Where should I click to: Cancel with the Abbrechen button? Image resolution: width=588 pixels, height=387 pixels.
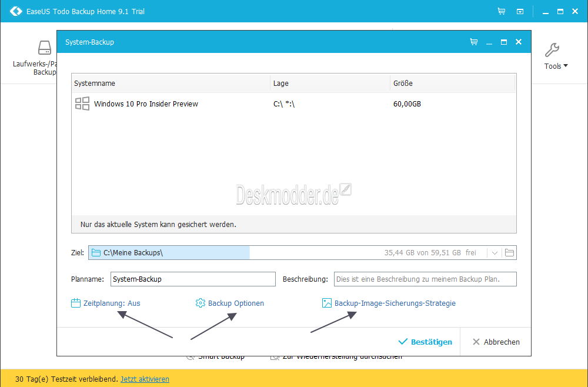click(496, 342)
